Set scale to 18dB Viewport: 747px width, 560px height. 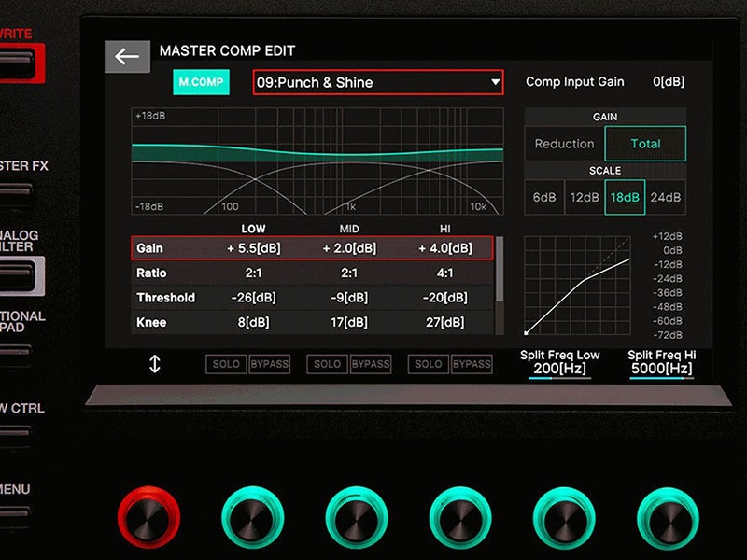625,197
